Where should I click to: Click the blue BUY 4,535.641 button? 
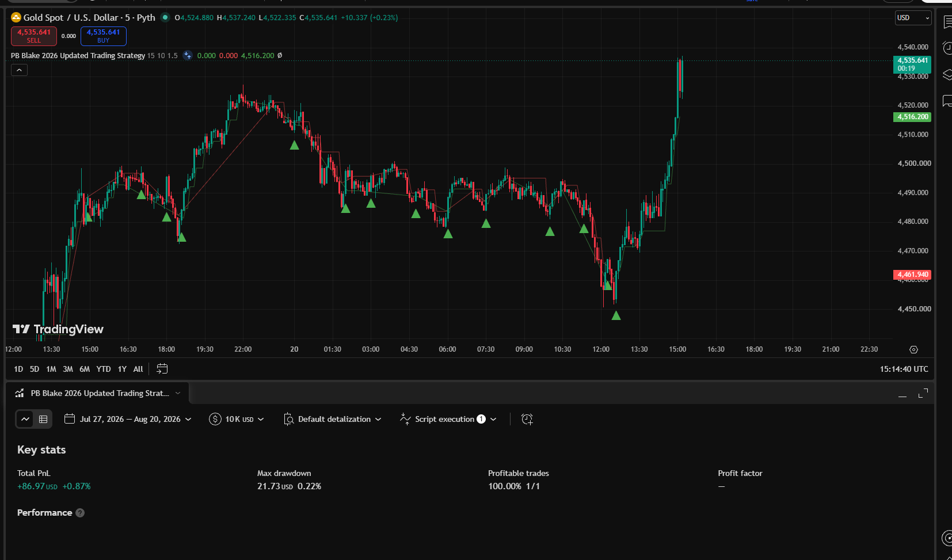pyautogui.click(x=103, y=36)
